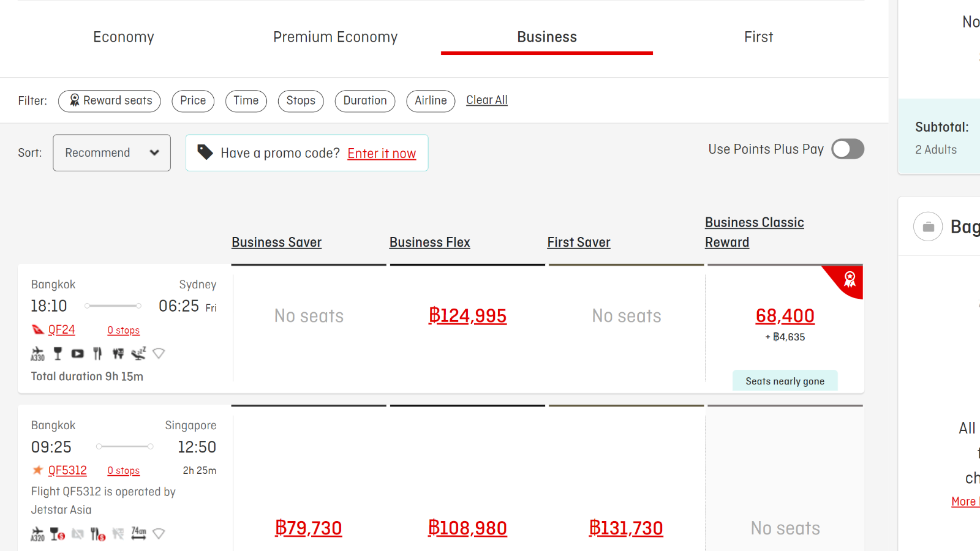
Task: Open the Sort Recommend dropdown
Action: [111, 152]
